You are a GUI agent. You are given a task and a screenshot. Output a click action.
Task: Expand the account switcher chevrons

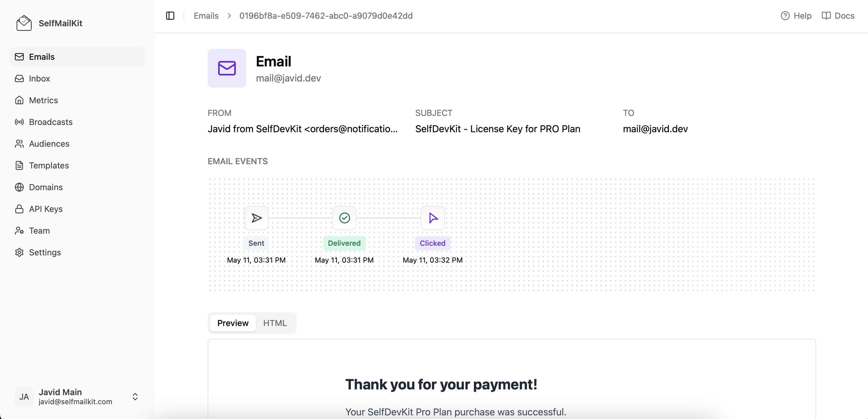[x=135, y=397]
